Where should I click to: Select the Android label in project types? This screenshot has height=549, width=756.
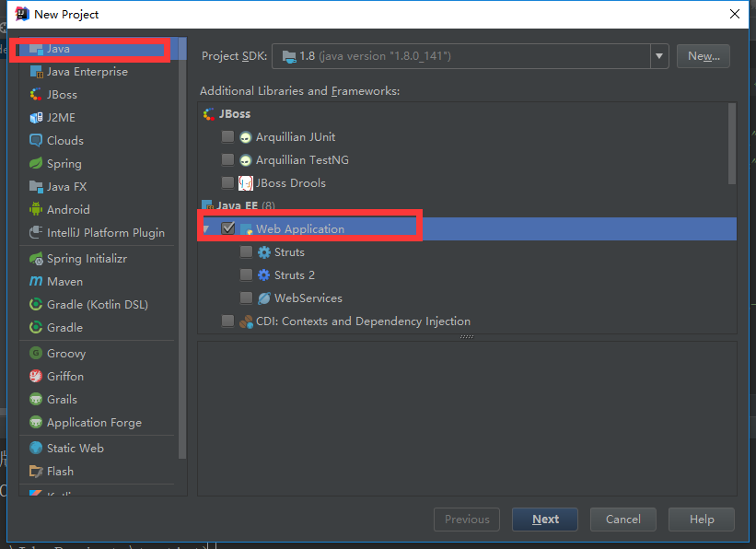click(x=68, y=210)
